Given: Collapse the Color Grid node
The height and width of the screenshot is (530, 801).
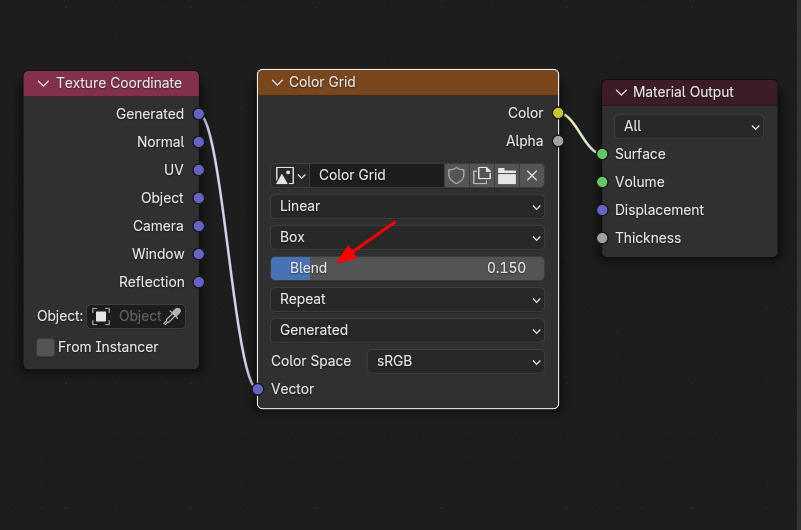Looking at the screenshot, I should pos(277,82).
